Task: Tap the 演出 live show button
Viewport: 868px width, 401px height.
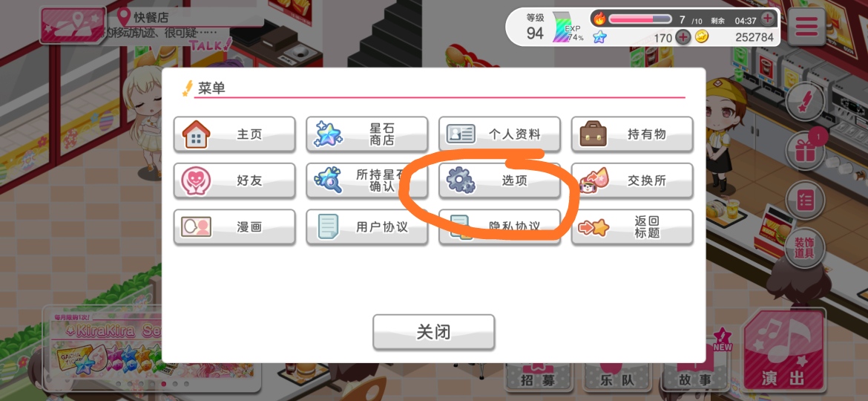Action: tap(783, 352)
